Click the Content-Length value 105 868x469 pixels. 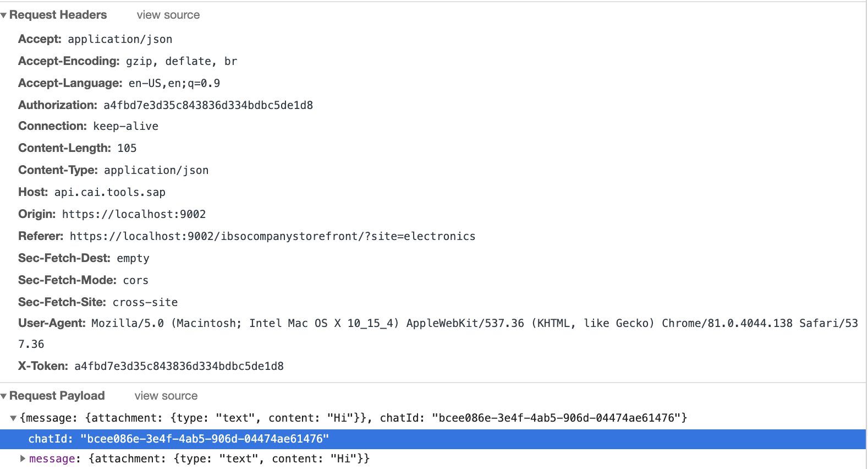[x=128, y=148]
